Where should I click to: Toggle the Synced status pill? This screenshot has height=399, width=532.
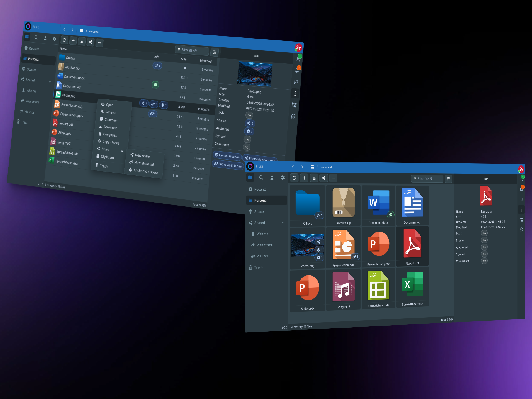(x=484, y=254)
